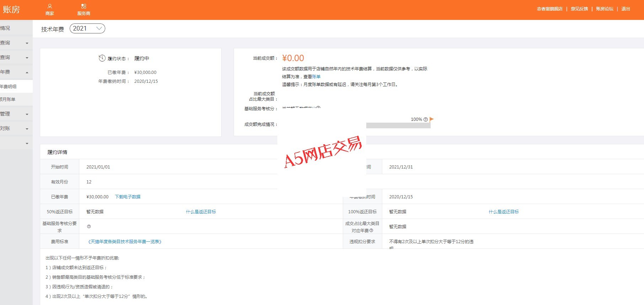Open 天猫年度各类目技术服务年费一览表 link
The image size is (644, 305).
pos(125,241)
